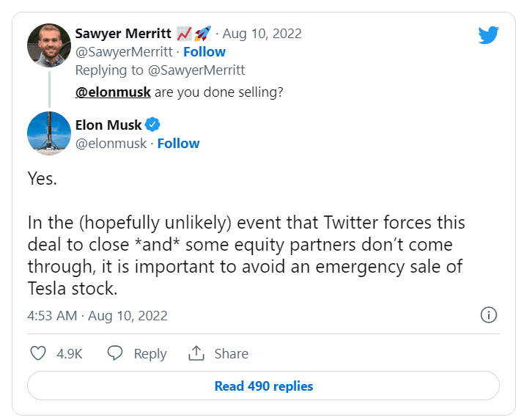Click the Share text label
Viewport: 524px width, 420px height.
pyautogui.click(x=232, y=353)
